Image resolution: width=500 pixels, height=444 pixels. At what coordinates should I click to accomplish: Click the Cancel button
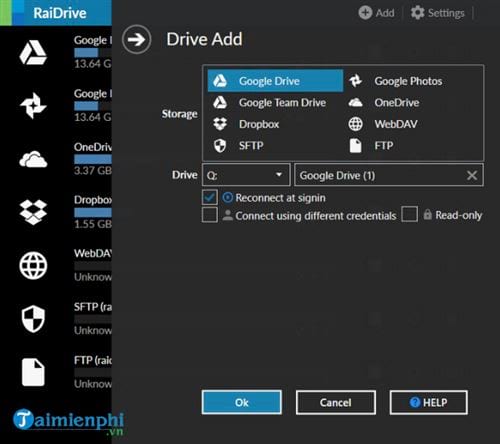pyautogui.click(x=336, y=402)
